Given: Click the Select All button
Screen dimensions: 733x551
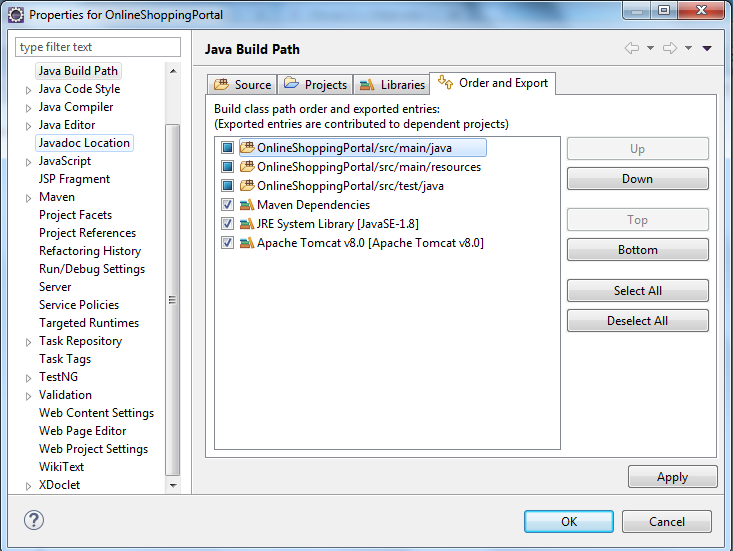Looking at the screenshot, I should [638, 291].
